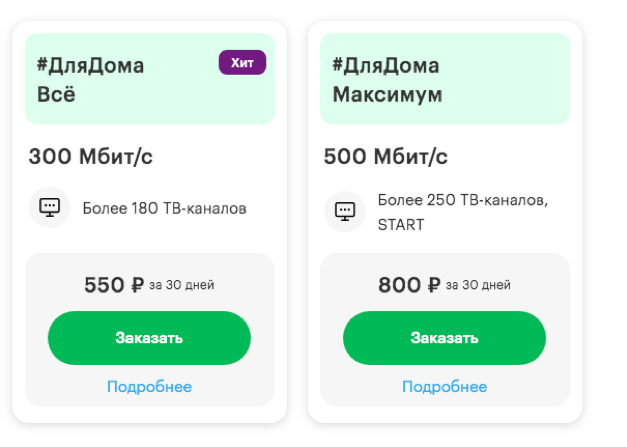627x447 pixels.
Task: Click the ruble sign after 800
Action: click(x=434, y=285)
